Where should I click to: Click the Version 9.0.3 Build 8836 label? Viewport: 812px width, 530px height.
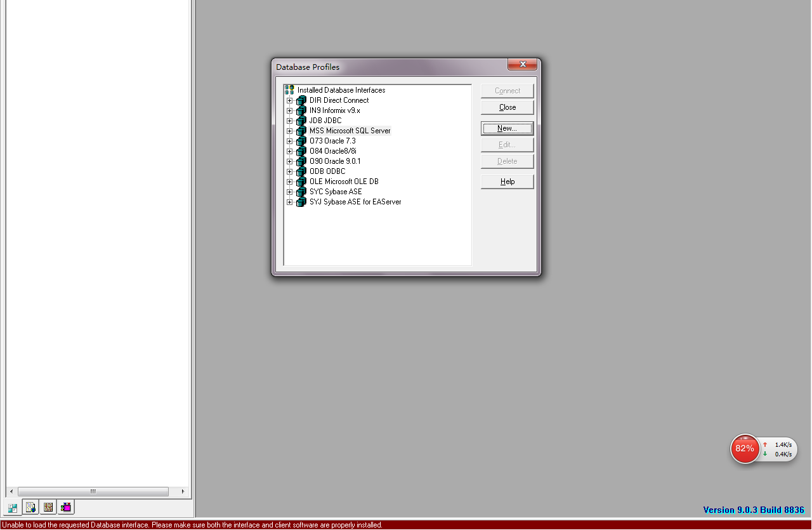[754, 510]
